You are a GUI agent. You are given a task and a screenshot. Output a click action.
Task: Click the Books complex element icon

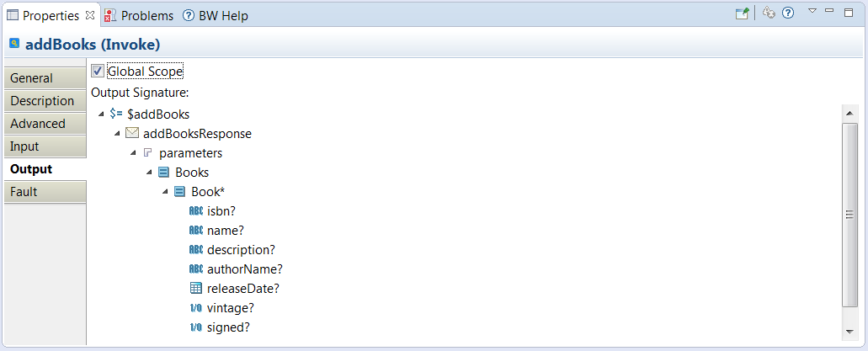[x=164, y=173]
